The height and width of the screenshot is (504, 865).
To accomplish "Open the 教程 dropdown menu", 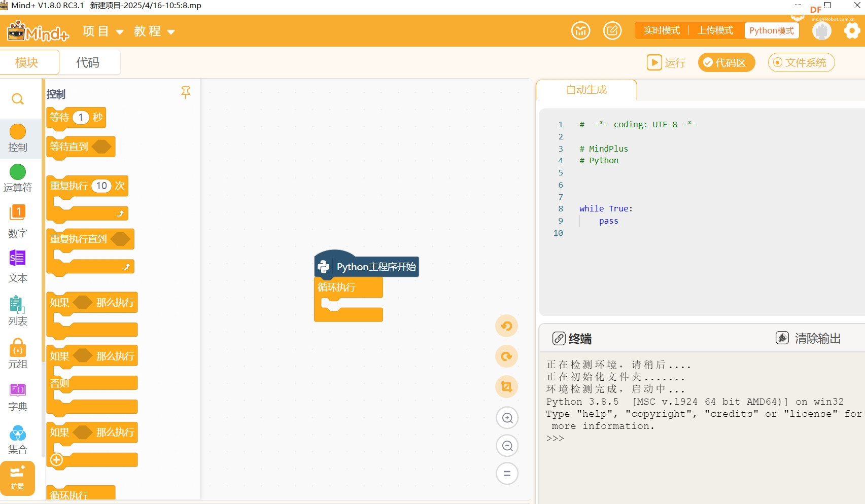I will (x=154, y=31).
